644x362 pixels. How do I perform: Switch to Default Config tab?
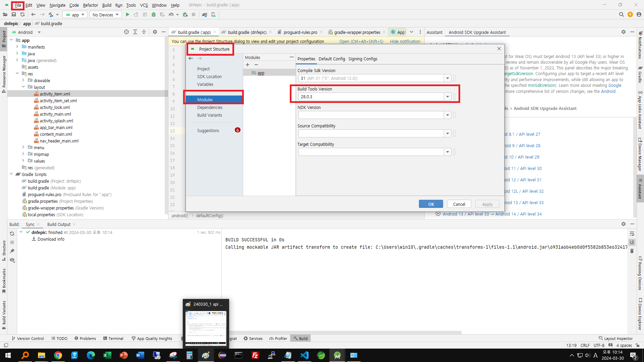[332, 59]
